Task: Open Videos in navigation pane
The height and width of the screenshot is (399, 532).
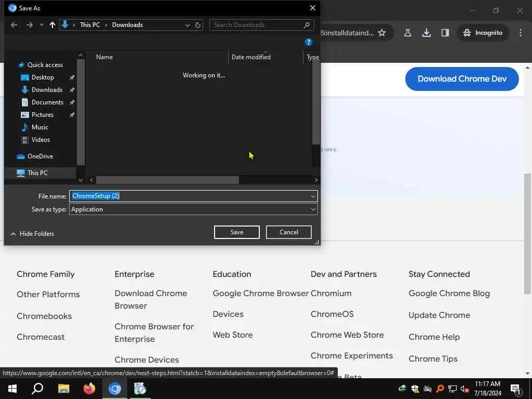Action: pos(41,140)
